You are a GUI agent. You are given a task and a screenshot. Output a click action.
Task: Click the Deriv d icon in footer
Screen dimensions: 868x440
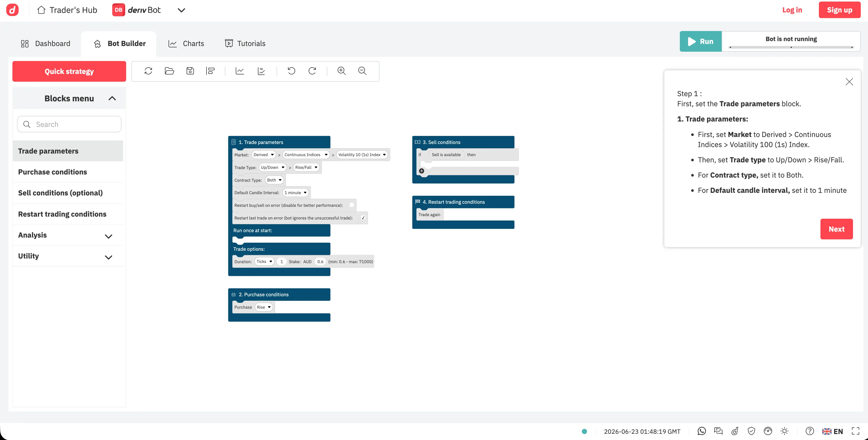(735, 431)
